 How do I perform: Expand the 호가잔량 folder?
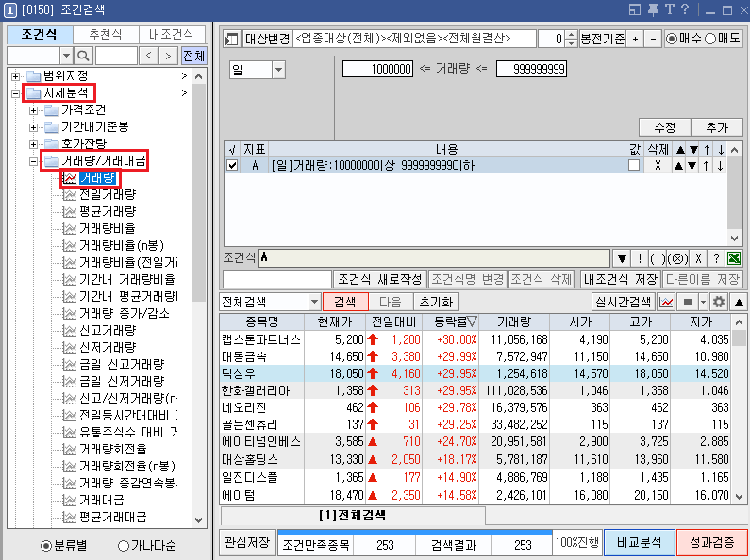pyautogui.click(x=33, y=144)
